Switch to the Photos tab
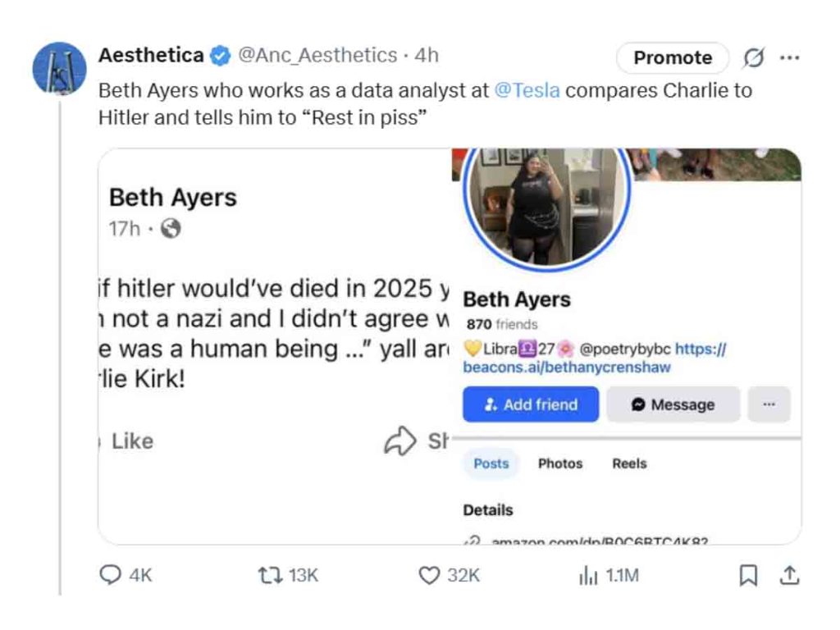Viewport: 840px width, 630px height. click(560, 463)
